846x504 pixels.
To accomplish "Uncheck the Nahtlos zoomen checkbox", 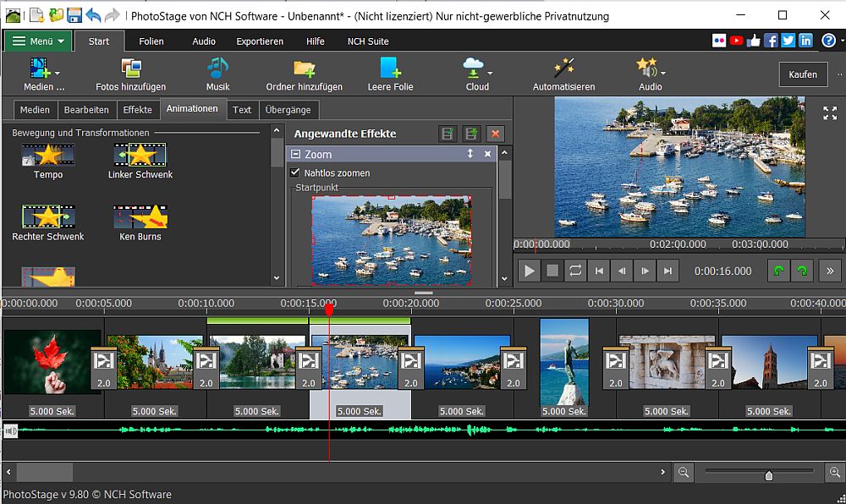I will pos(295,173).
